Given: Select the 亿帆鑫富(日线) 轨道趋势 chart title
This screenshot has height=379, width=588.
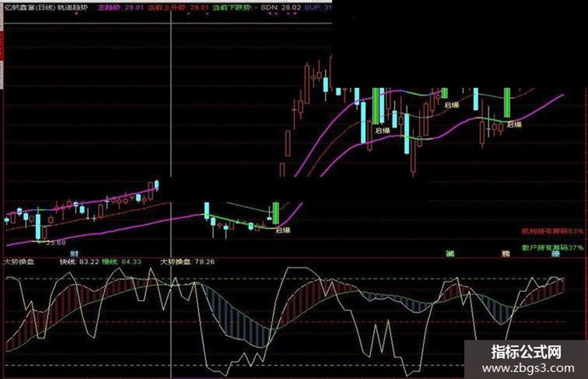Looking at the screenshot, I should [x=46, y=7].
